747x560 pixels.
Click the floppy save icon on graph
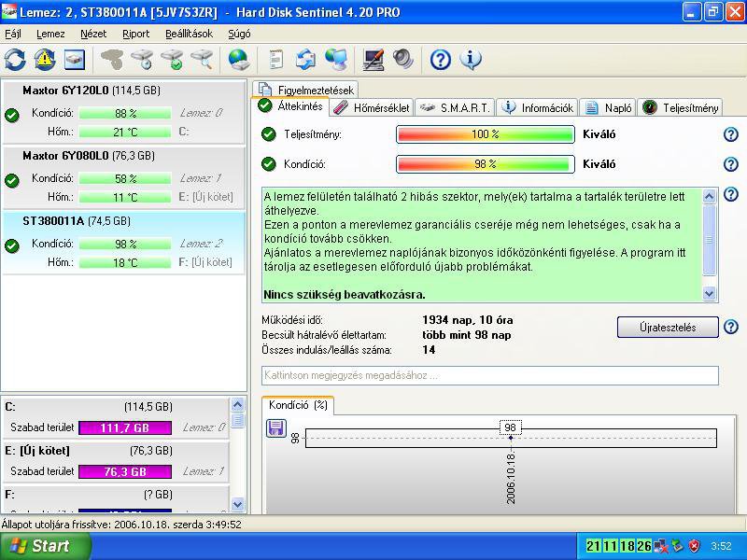click(275, 428)
